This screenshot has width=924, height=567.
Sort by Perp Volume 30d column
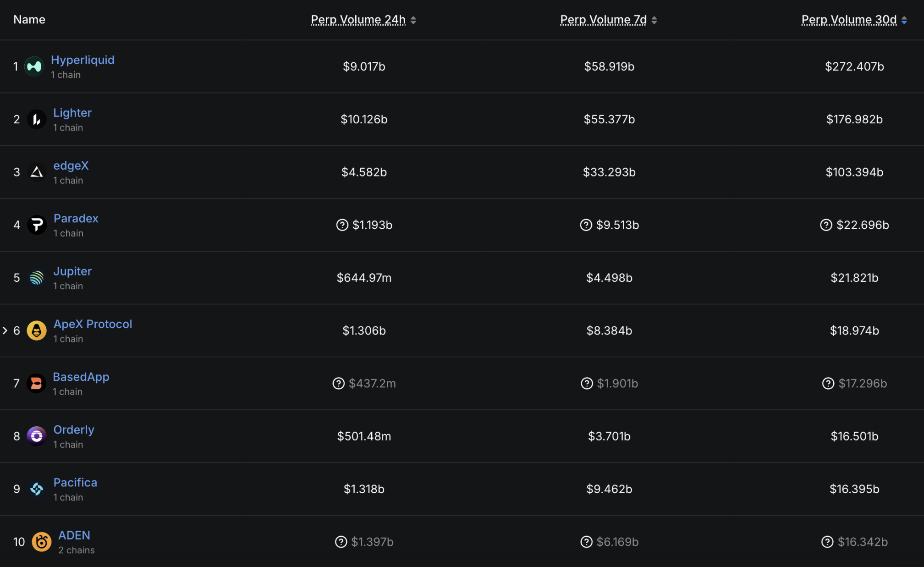(x=849, y=20)
